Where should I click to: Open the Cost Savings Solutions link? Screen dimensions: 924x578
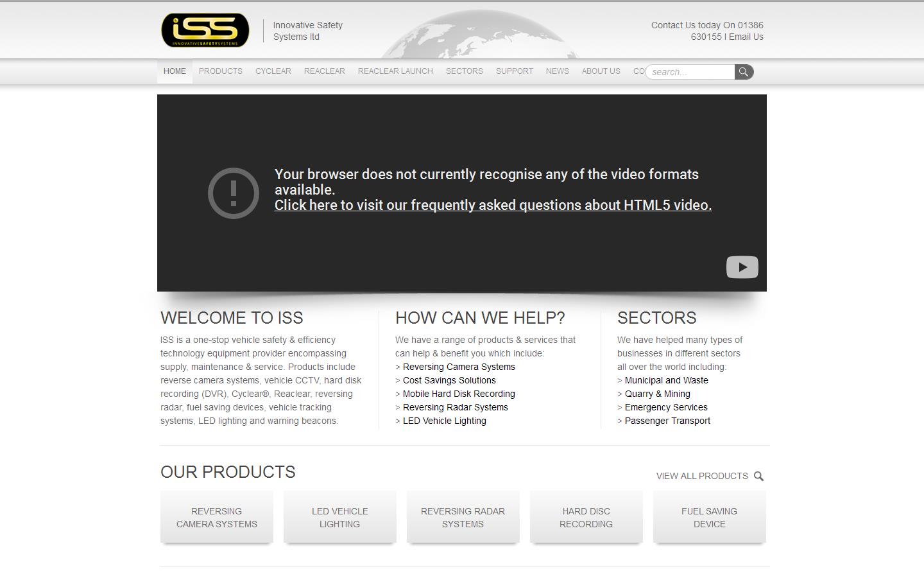coord(449,380)
